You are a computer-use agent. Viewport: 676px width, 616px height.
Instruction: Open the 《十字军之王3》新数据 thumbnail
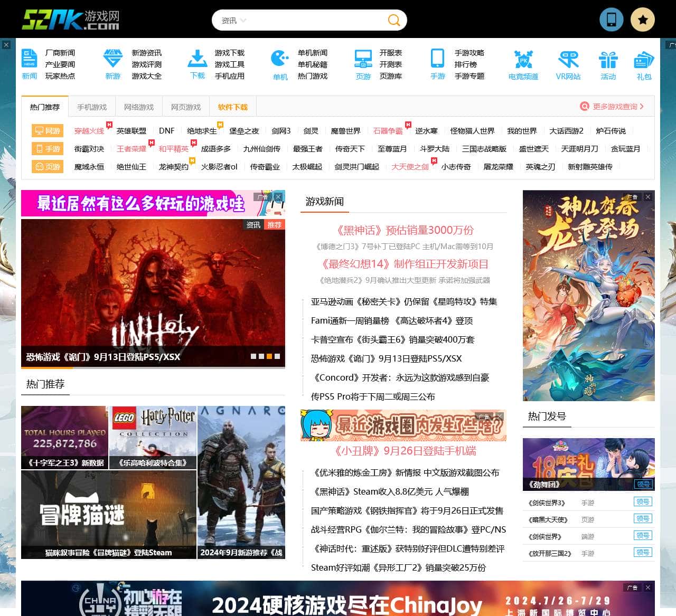coord(64,438)
